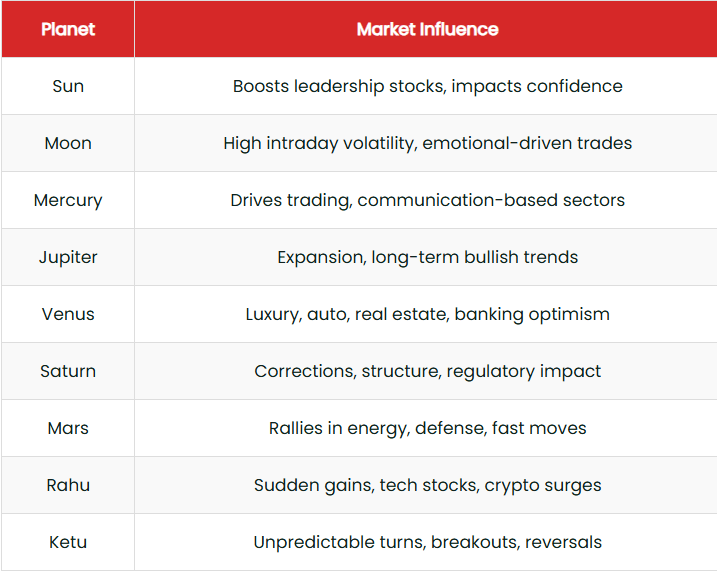
Task: Click 'Unpredictable turns, breakouts, reversals' cell
Action: coord(426,542)
